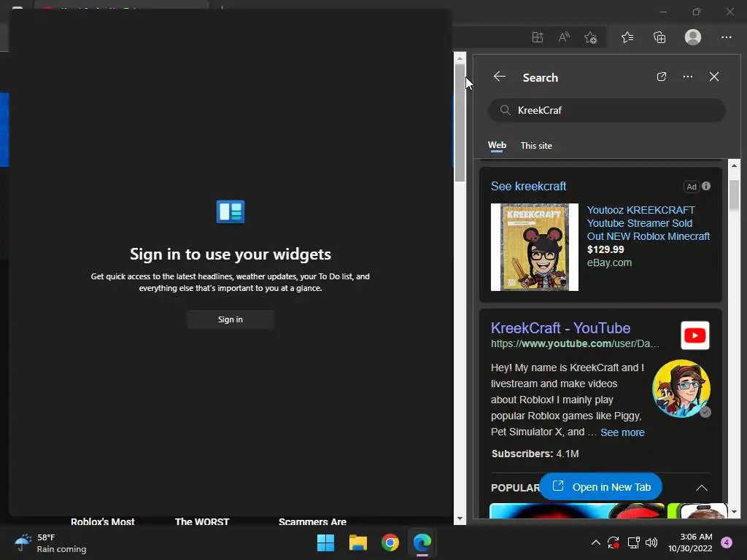
Task: Click the Open in New Tab button
Action: click(x=601, y=487)
